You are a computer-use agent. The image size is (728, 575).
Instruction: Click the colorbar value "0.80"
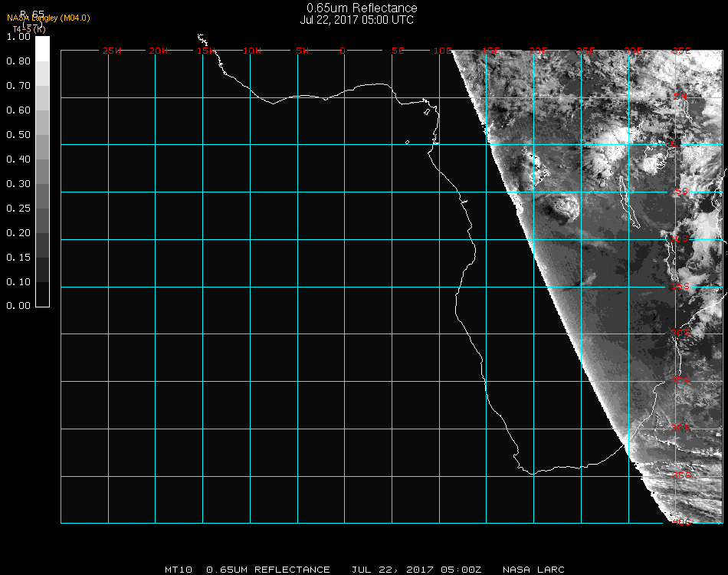[18, 61]
